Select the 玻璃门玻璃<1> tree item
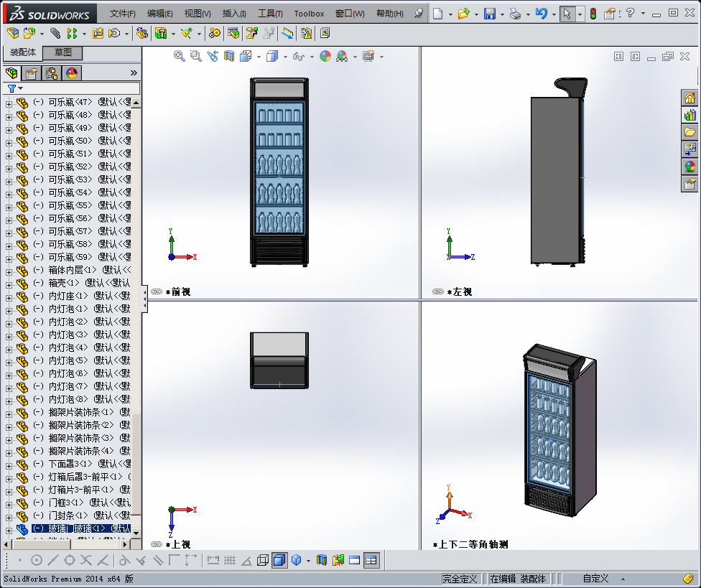 point(81,528)
